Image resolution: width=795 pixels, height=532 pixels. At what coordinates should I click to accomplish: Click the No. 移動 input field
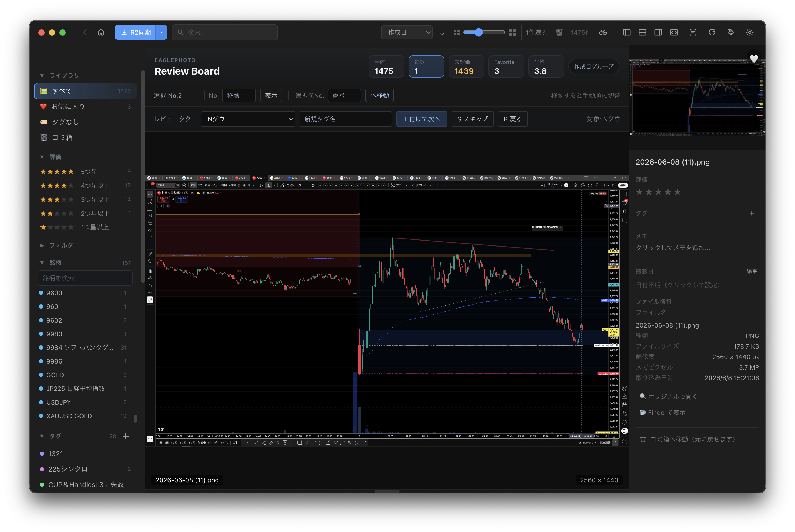[238, 95]
